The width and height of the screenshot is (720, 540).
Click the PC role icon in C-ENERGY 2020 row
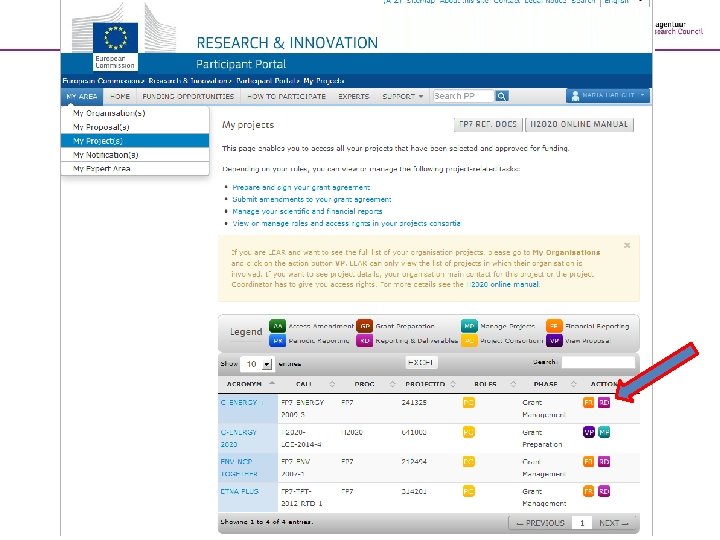(468, 432)
